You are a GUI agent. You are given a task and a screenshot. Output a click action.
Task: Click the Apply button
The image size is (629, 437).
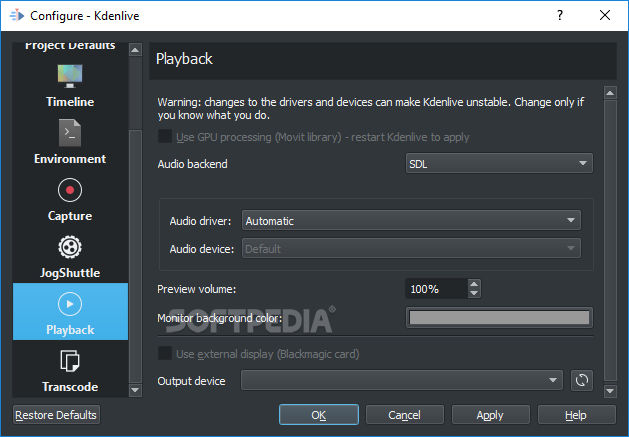(490, 415)
